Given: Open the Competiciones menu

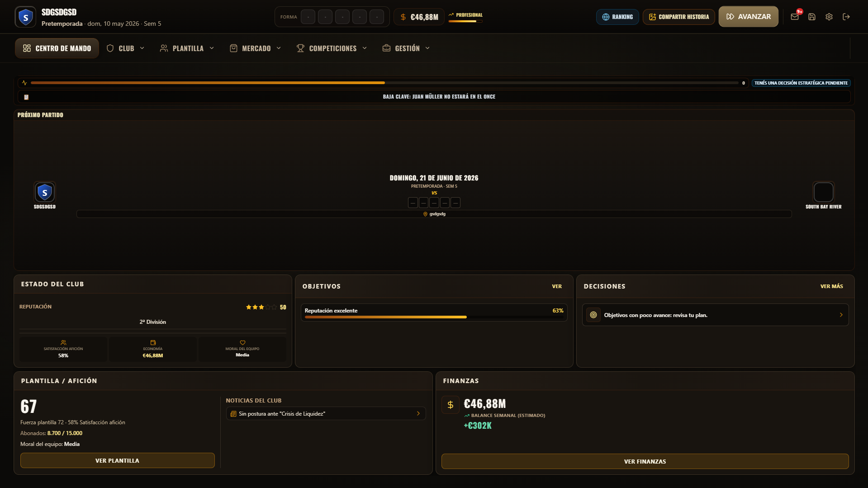Looking at the screenshot, I should pyautogui.click(x=332, y=48).
